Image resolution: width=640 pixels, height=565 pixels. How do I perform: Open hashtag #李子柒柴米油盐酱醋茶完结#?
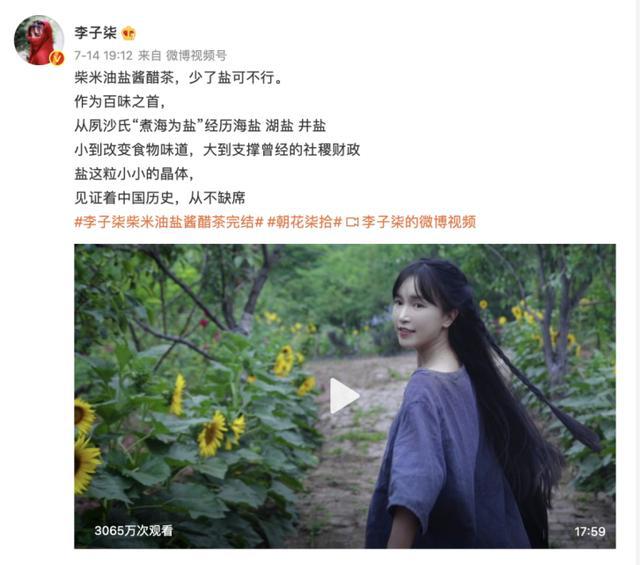(x=169, y=222)
